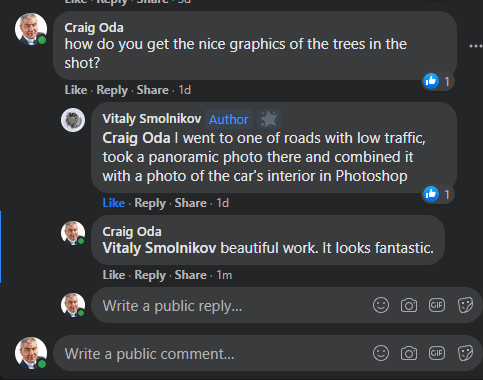Attach photo using reply box camera icon

click(x=409, y=305)
